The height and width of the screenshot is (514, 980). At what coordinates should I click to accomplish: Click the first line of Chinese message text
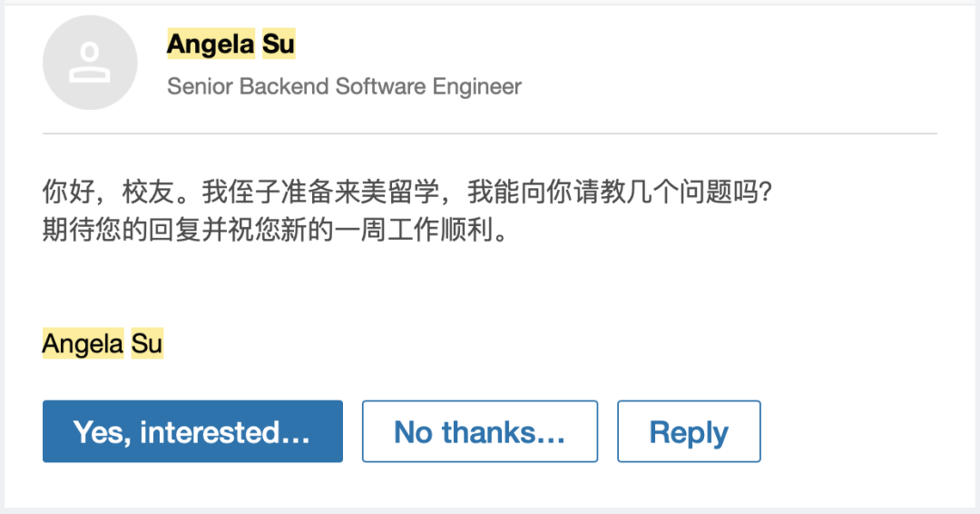[407, 192]
